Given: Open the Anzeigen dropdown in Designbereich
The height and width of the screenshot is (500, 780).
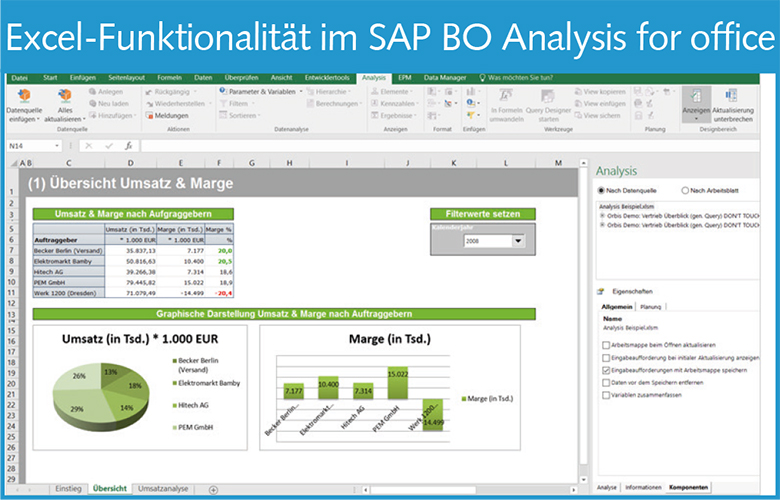Looking at the screenshot, I should click(x=696, y=119).
